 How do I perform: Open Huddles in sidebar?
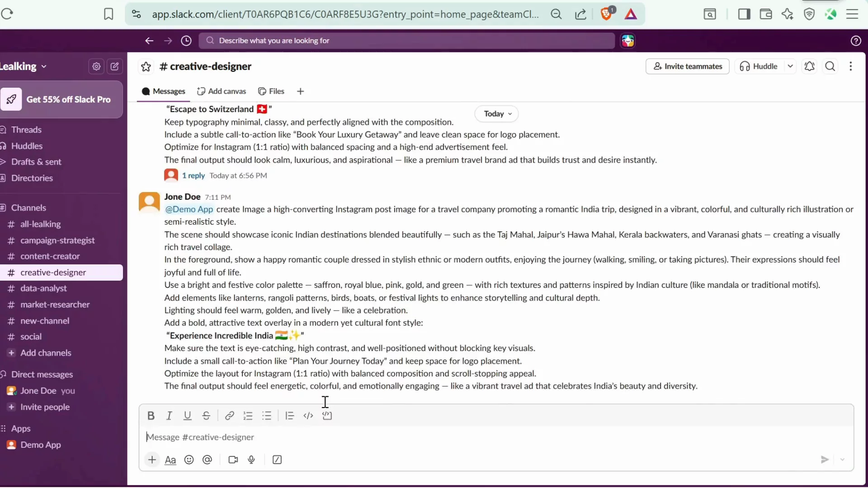[27, 146]
